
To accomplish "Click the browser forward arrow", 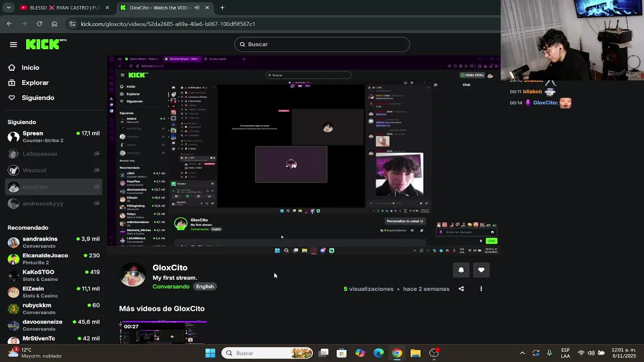I will tap(24, 24).
